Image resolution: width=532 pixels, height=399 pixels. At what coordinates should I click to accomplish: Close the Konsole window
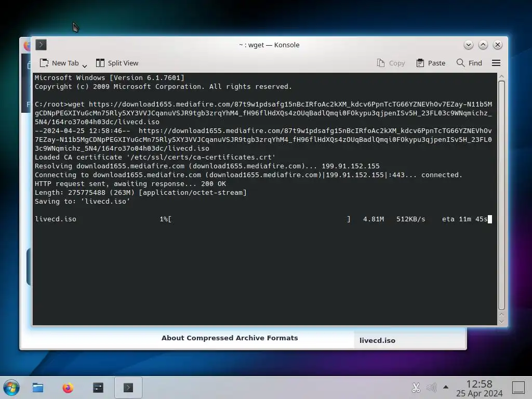498,45
